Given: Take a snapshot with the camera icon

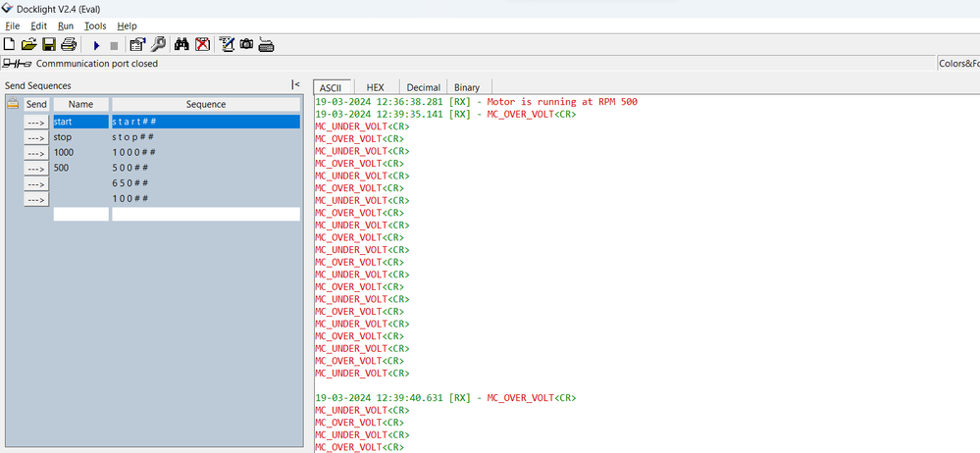Looking at the screenshot, I should pyautogui.click(x=247, y=44).
